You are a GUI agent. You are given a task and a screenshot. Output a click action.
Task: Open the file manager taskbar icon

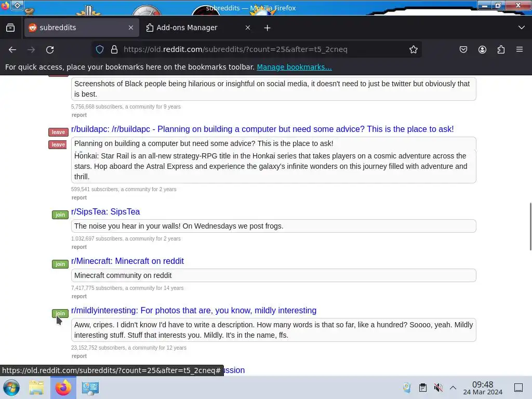click(x=36, y=388)
